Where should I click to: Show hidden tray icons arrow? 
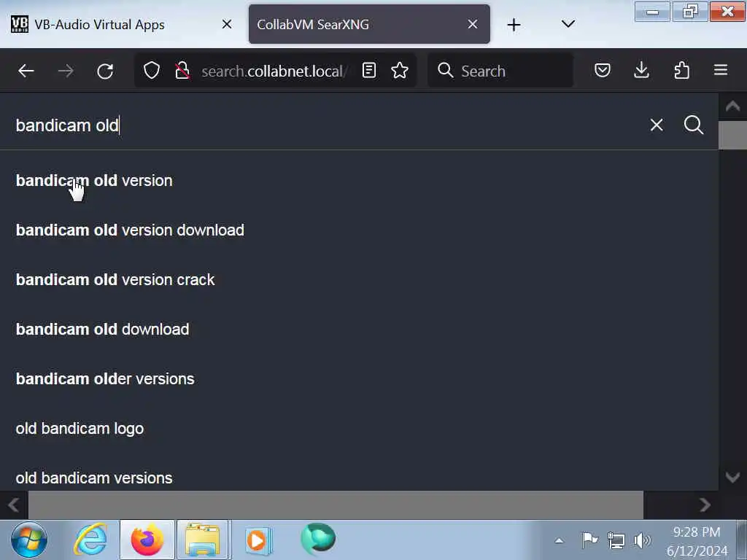pos(559,540)
